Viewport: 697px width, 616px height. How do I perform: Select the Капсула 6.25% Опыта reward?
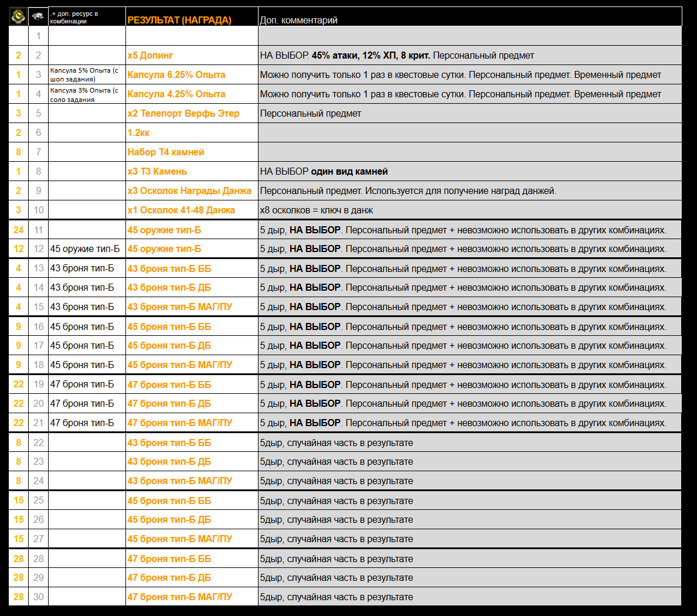point(176,74)
